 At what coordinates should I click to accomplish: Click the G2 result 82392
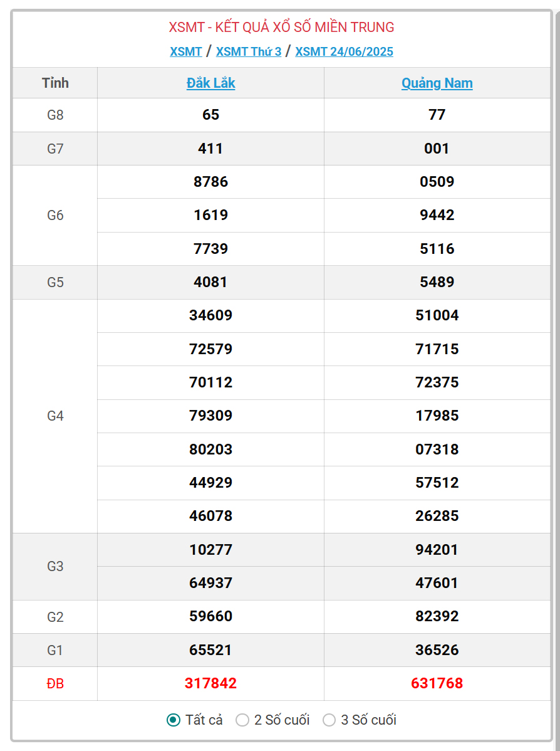coord(437,616)
